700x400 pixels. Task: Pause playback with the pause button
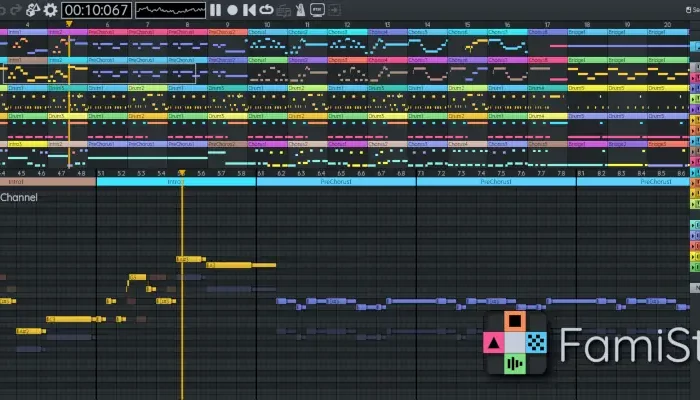[x=216, y=10]
